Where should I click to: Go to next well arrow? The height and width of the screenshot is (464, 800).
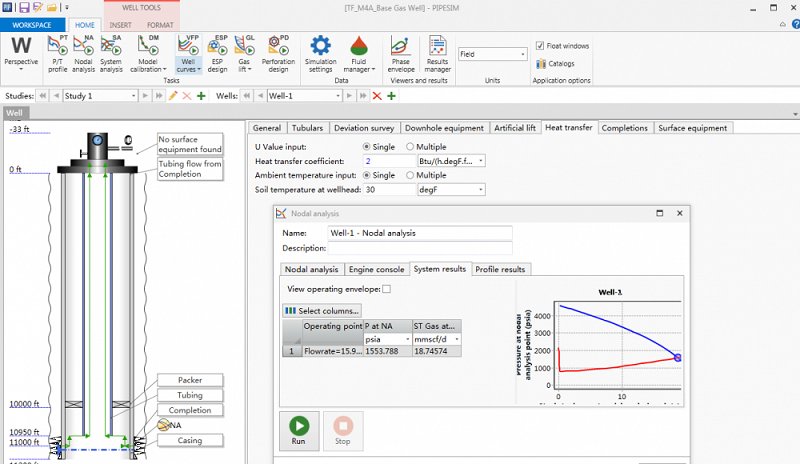(349, 95)
